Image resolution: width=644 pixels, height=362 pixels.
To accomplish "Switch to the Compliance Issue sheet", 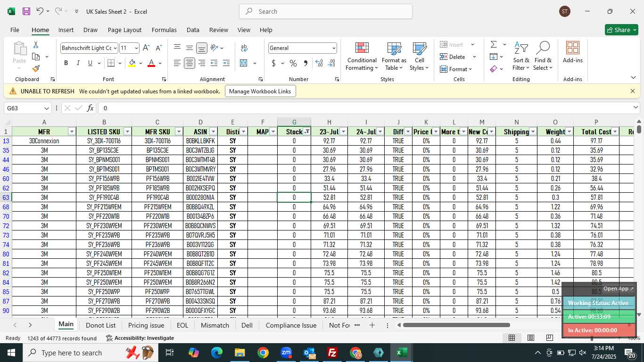I will point(291,325).
